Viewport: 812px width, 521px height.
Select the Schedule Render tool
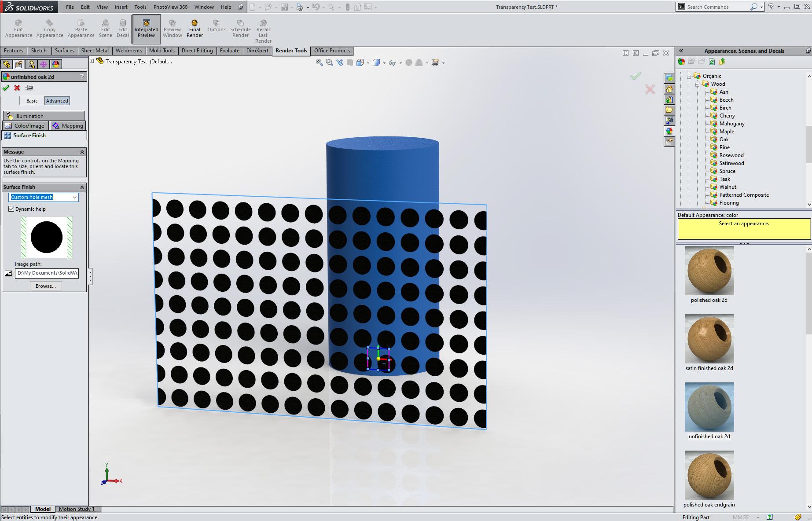click(240, 29)
